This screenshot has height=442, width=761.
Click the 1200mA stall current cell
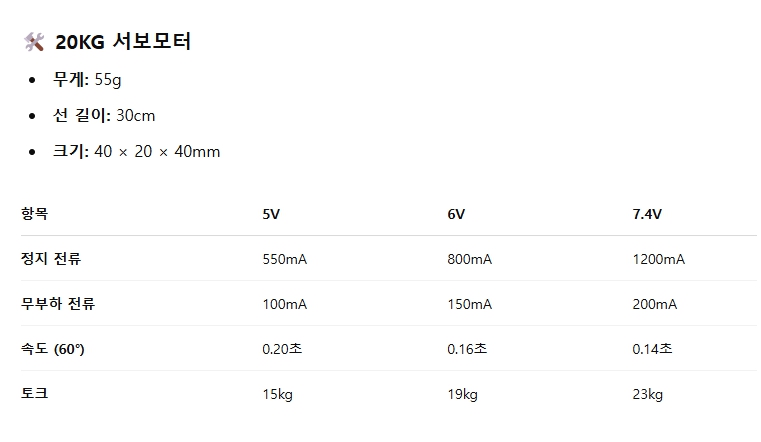click(x=659, y=259)
